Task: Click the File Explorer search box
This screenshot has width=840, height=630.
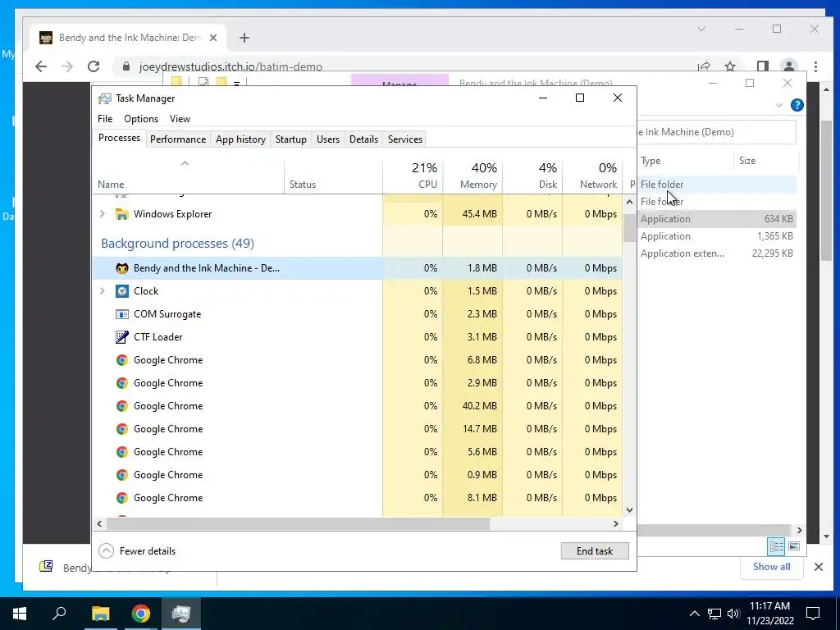Action: point(715,132)
